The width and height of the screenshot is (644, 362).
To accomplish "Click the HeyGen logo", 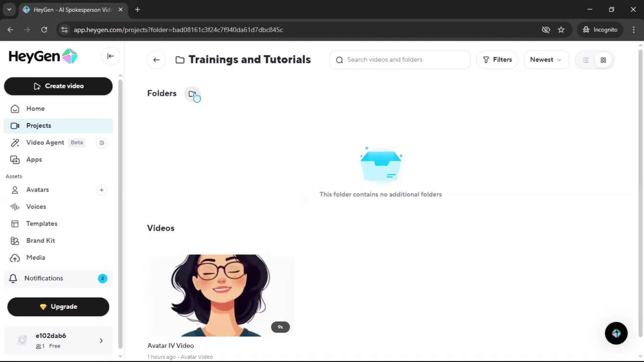I will click(x=43, y=56).
